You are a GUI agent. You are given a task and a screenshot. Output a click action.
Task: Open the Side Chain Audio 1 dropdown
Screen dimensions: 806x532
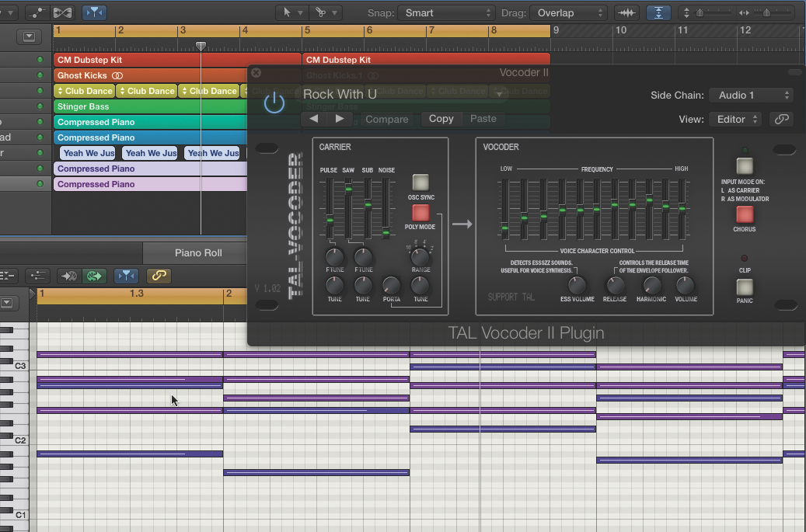click(x=750, y=95)
